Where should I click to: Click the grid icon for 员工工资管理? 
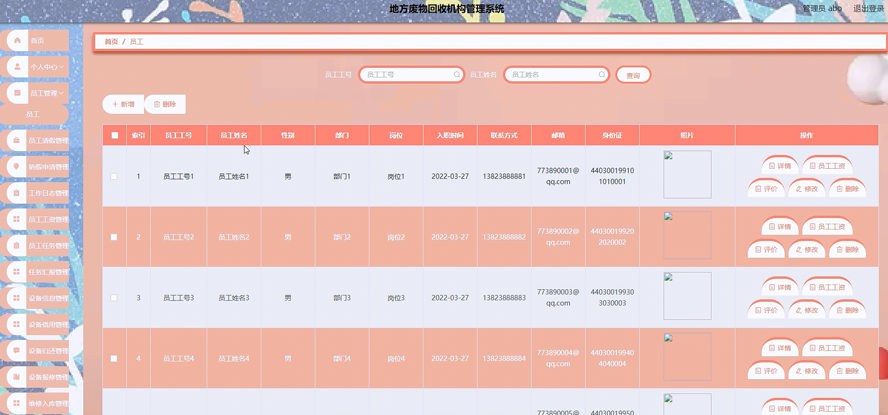click(17, 219)
